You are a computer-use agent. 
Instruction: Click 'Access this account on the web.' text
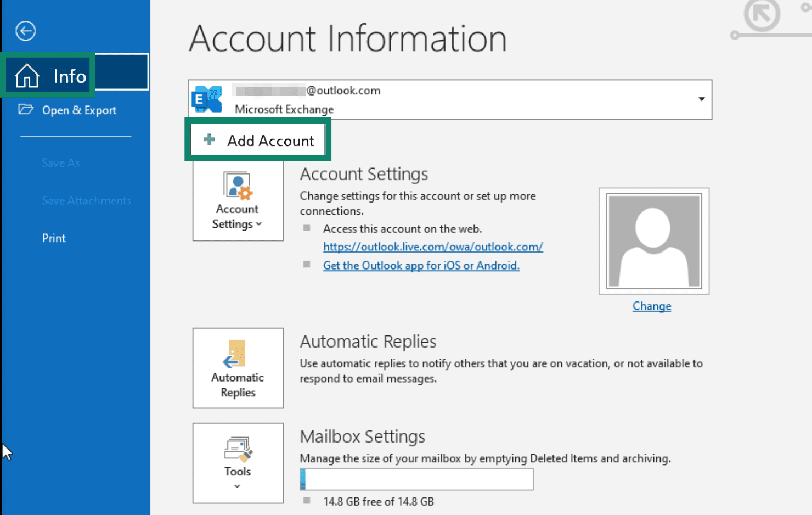[x=403, y=229]
